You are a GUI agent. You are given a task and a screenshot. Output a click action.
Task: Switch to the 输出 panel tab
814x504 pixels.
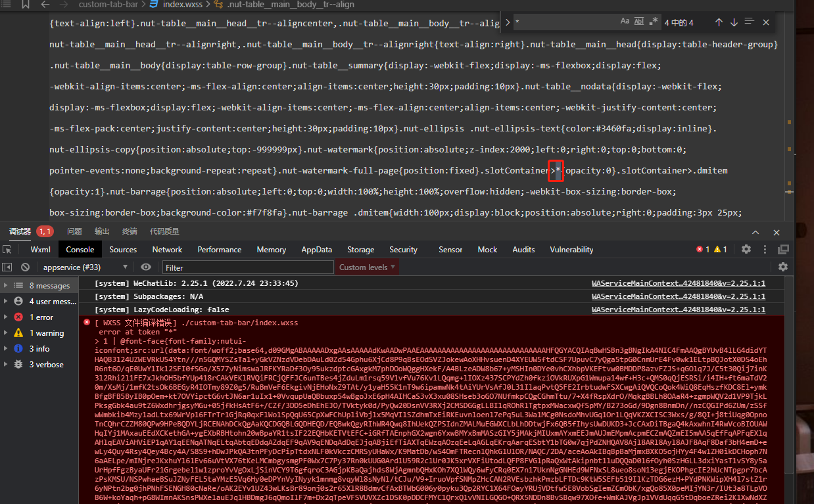pyautogui.click(x=102, y=231)
